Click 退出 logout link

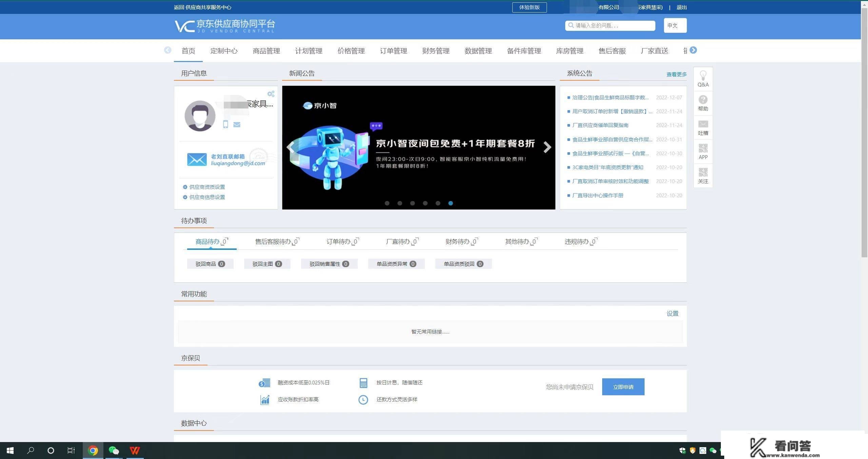pyautogui.click(x=682, y=7)
